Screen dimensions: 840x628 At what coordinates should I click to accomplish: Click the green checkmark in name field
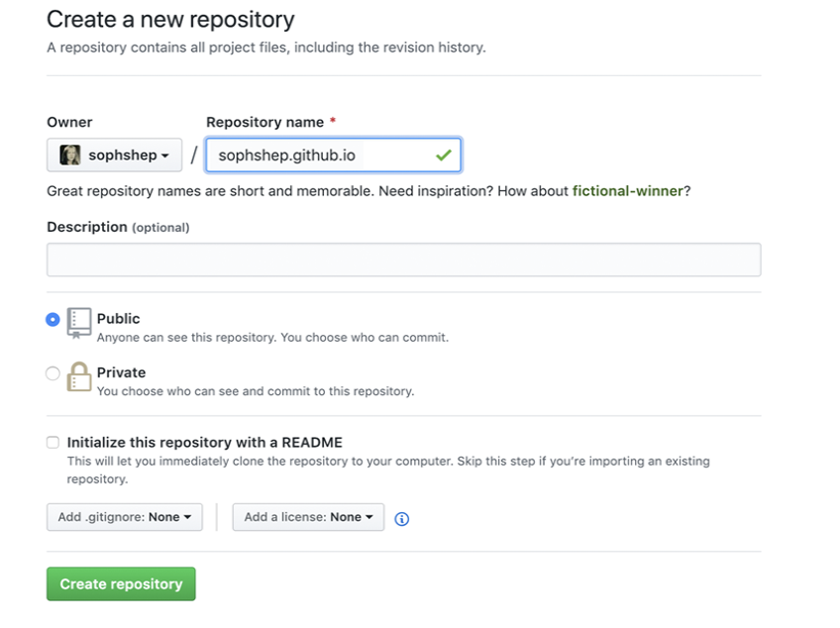click(x=444, y=156)
